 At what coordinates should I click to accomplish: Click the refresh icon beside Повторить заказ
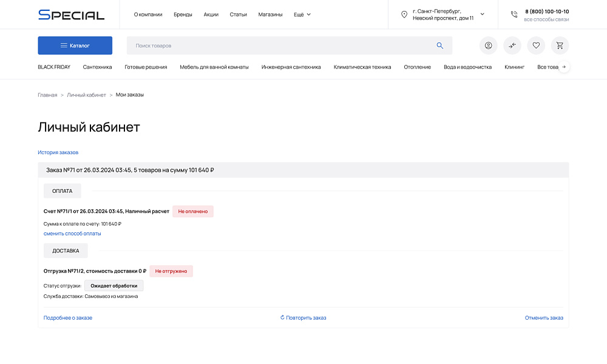281,317
